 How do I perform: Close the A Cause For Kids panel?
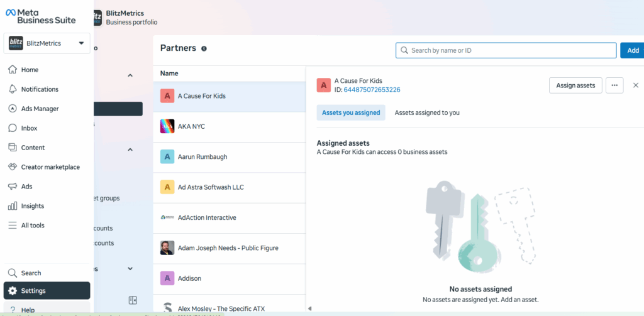(x=635, y=85)
